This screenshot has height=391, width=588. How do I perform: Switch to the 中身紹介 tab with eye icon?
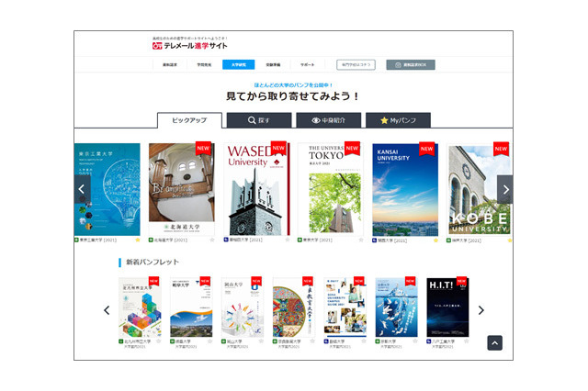329,120
